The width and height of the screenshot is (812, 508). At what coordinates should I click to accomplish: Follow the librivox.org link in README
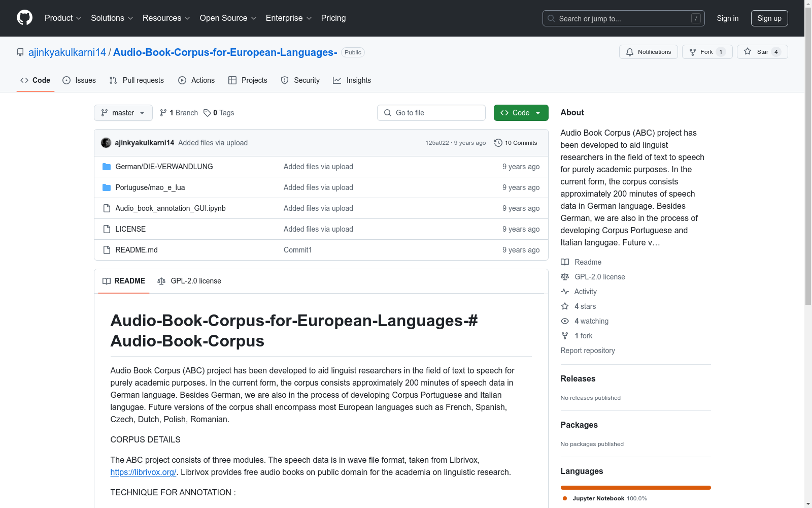143,472
